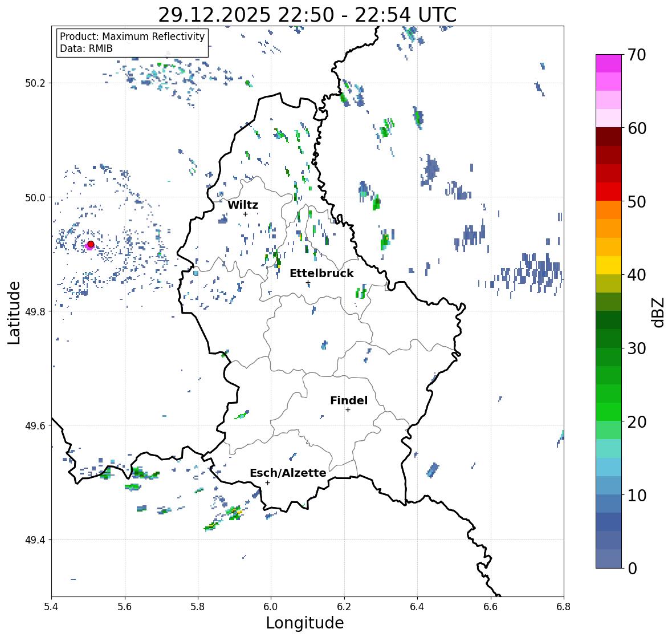Click the yellow colorbar segment just above 40

[x=609, y=265]
